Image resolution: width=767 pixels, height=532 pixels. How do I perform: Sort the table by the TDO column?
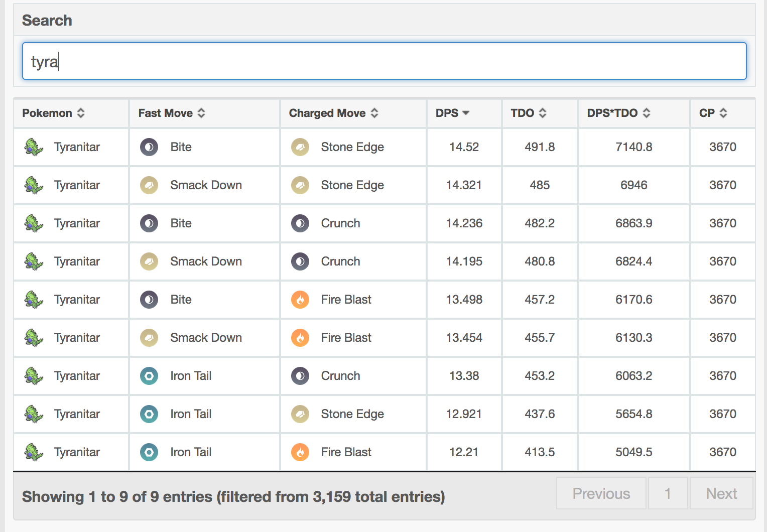point(540,113)
